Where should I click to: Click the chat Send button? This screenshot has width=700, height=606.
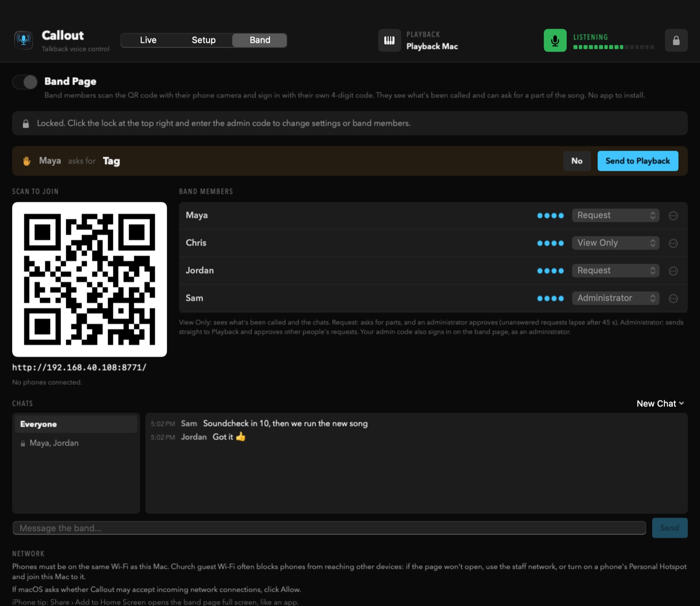pyautogui.click(x=670, y=528)
